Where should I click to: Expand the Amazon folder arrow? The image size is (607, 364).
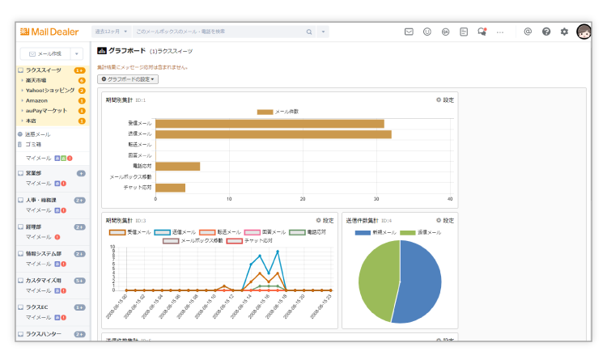point(22,100)
